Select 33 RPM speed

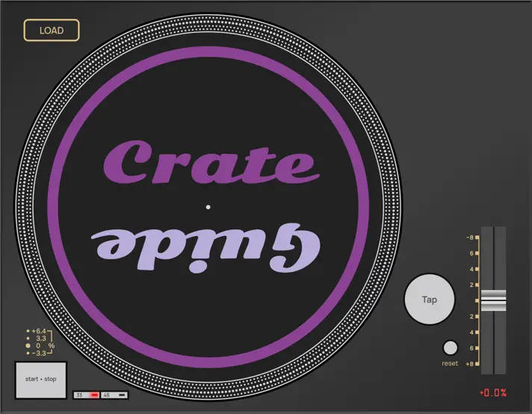[87, 395]
